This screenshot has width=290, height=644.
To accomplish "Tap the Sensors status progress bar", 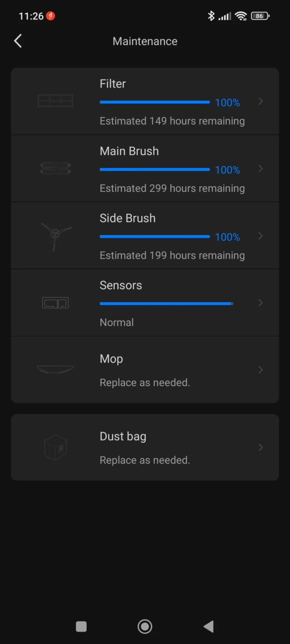I will click(166, 304).
